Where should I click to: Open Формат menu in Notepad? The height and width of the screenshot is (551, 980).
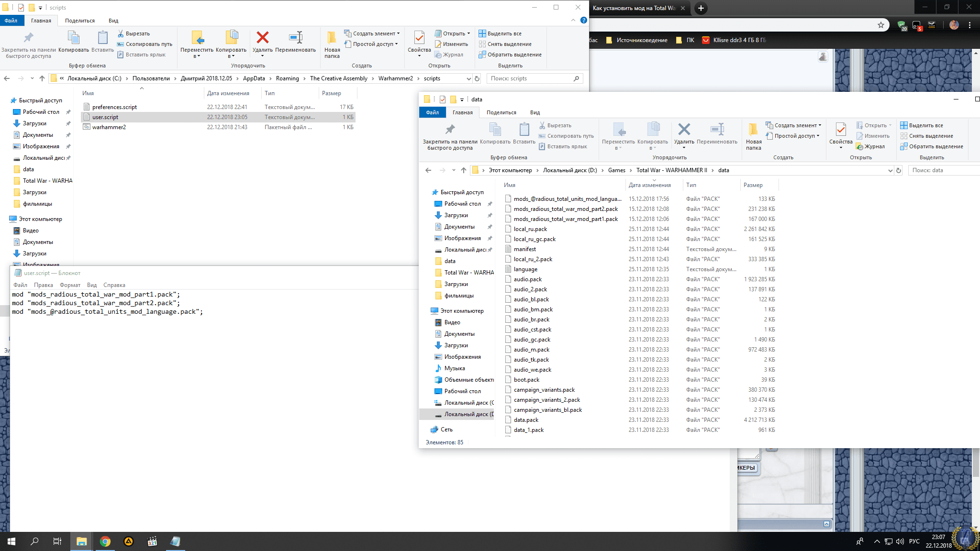(x=70, y=285)
